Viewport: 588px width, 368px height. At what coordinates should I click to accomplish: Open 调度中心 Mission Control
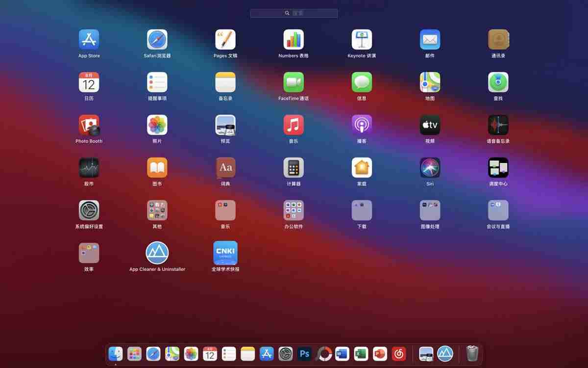(x=498, y=168)
